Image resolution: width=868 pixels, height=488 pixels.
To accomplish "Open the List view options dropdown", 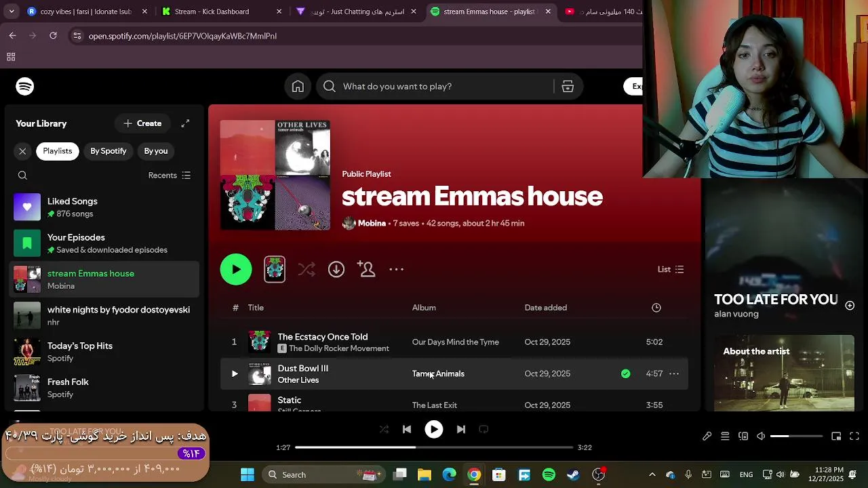I will [671, 269].
